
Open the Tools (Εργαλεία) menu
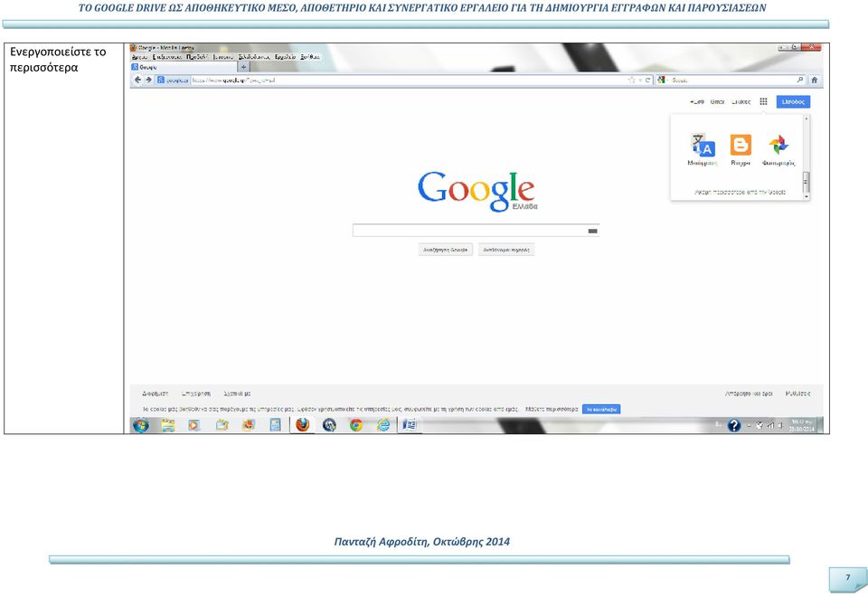tap(285, 56)
